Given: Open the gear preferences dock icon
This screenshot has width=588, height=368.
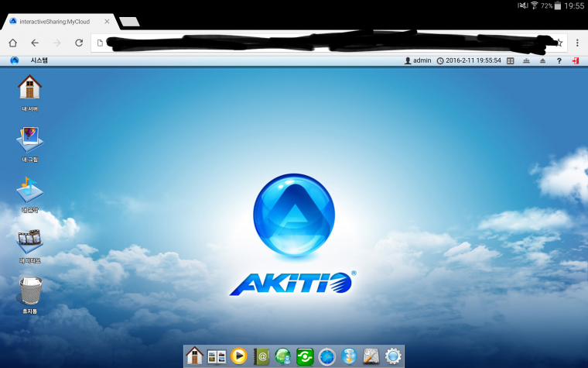Looking at the screenshot, I should (393, 356).
